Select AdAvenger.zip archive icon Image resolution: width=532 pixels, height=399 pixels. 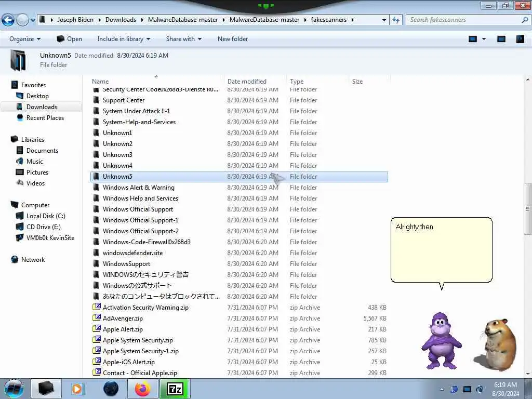(97, 318)
